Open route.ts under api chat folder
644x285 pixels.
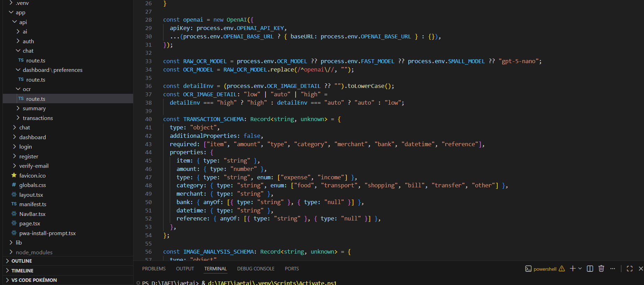click(68, 60)
